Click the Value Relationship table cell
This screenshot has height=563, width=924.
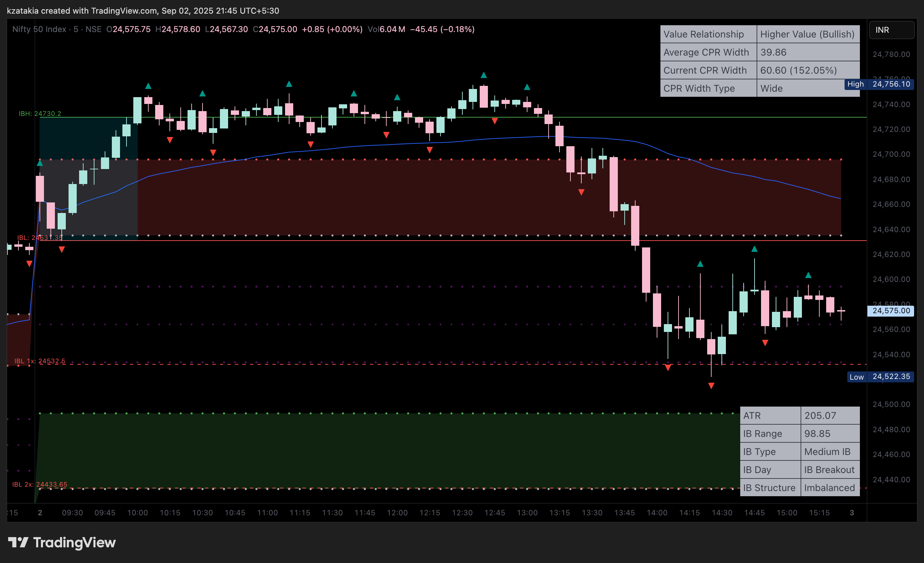click(709, 34)
